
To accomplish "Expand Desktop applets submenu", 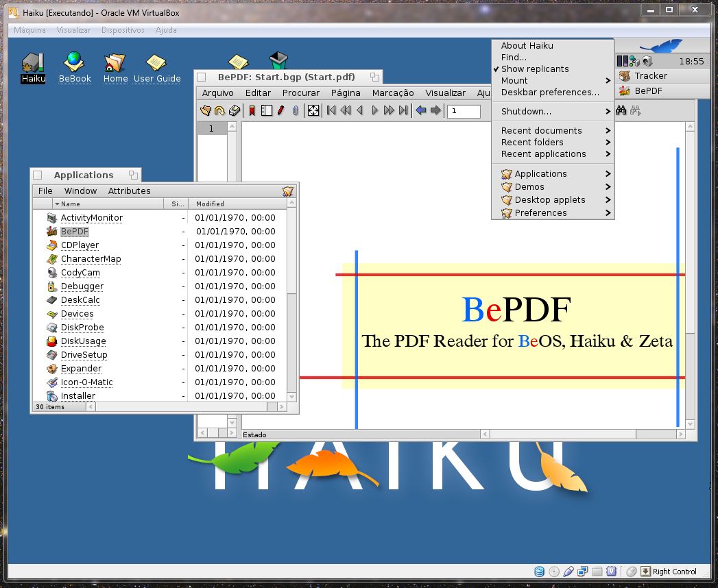I will tap(553, 200).
